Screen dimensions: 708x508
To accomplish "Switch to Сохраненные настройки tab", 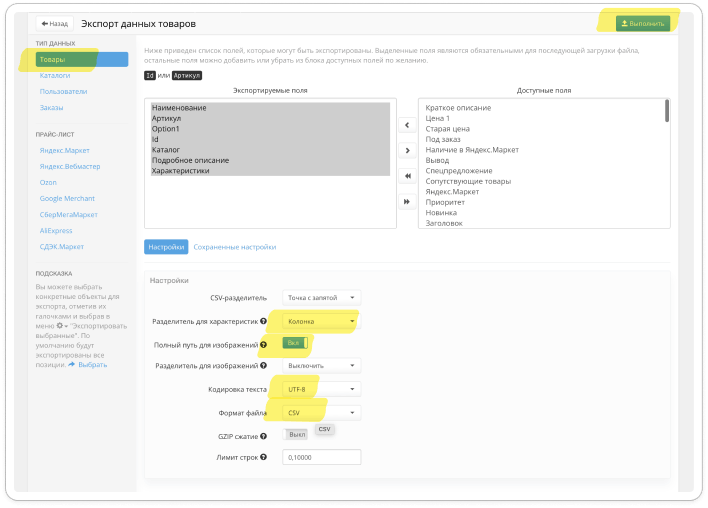I will click(235, 247).
